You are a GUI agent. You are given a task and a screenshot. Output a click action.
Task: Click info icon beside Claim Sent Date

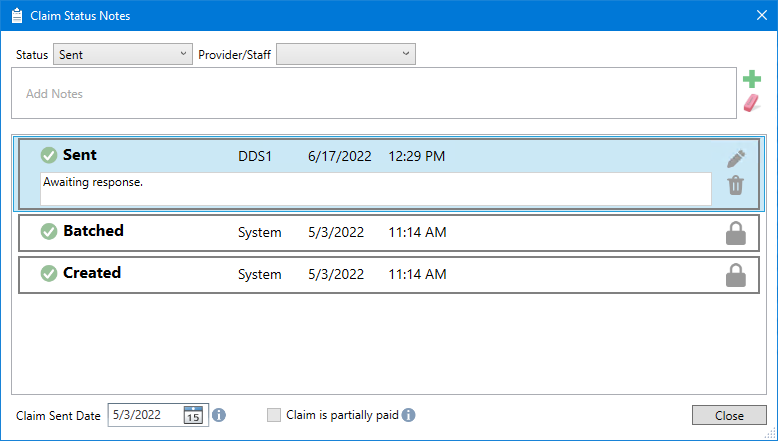219,415
